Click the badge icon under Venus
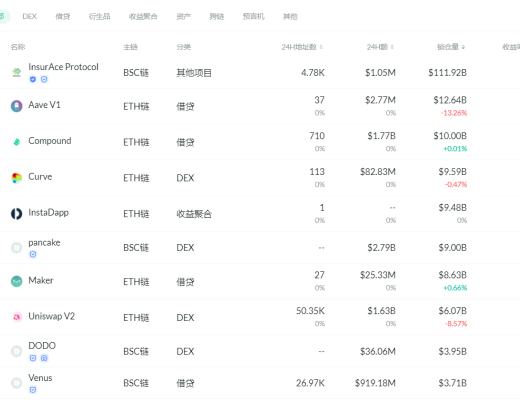The width and height of the screenshot is (520, 400). (33, 390)
